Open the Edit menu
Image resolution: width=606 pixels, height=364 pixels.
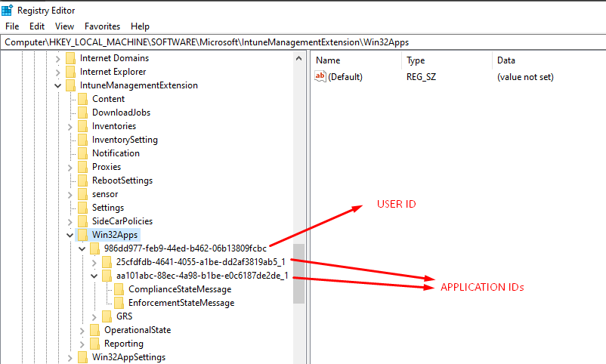point(37,26)
